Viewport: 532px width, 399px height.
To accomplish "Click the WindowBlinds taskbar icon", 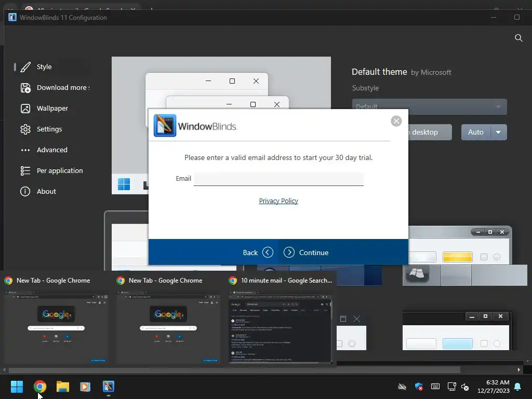I will 109,387.
